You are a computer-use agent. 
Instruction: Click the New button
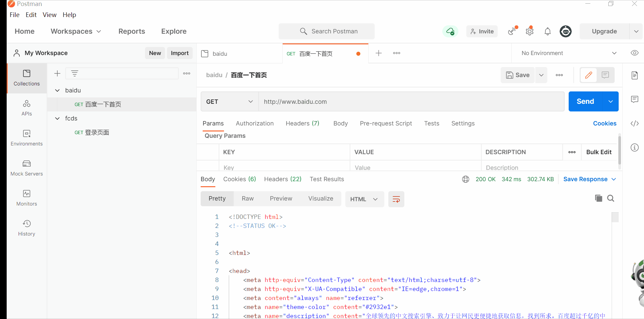coord(155,53)
